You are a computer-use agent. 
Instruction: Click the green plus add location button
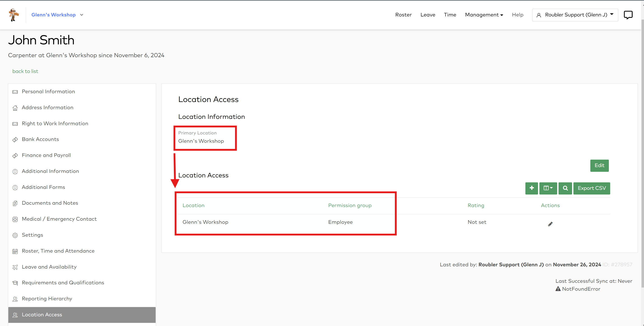[531, 188]
